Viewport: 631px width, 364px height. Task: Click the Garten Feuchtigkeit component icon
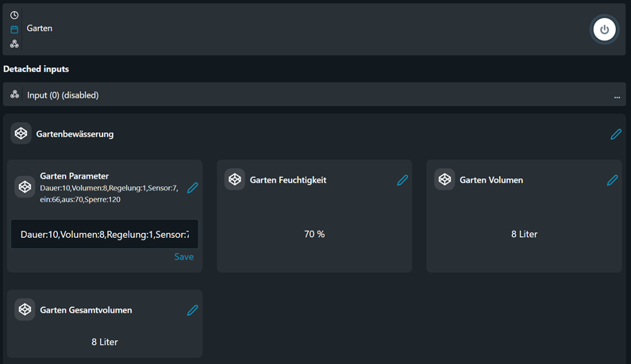click(x=235, y=179)
